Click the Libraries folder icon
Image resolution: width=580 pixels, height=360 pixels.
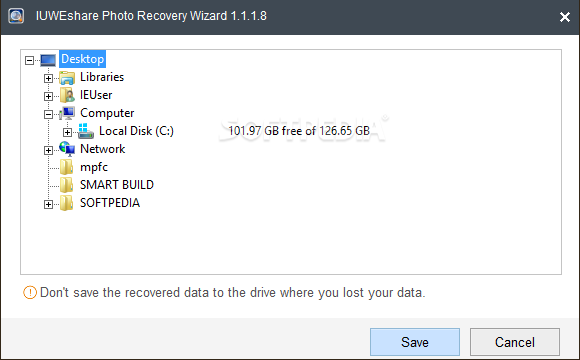tap(67, 78)
